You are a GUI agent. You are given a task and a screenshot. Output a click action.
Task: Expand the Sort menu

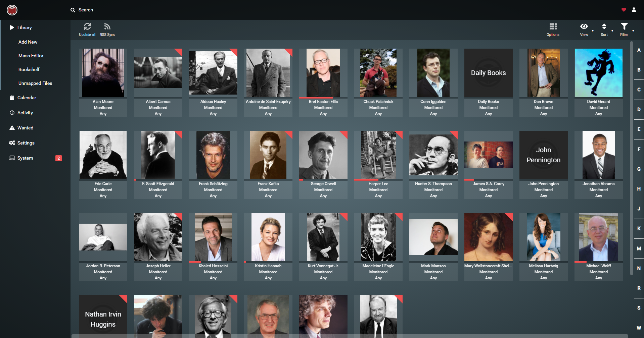(x=604, y=27)
